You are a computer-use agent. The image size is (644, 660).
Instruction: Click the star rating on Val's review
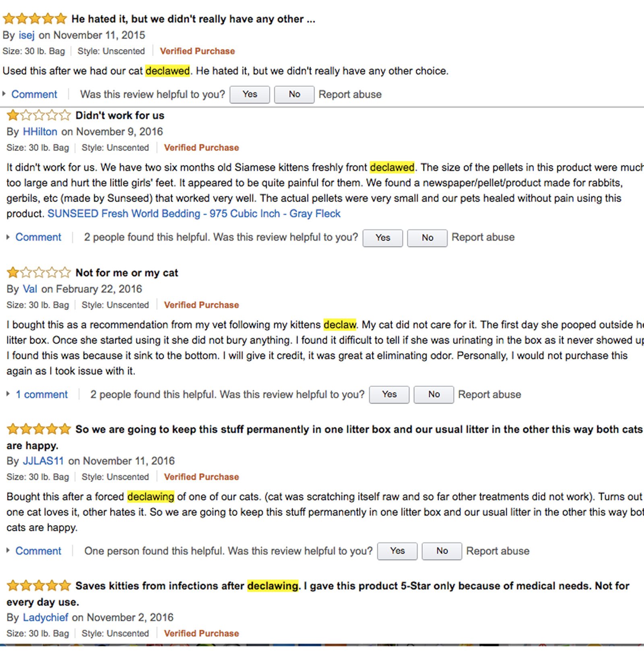click(39, 273)
